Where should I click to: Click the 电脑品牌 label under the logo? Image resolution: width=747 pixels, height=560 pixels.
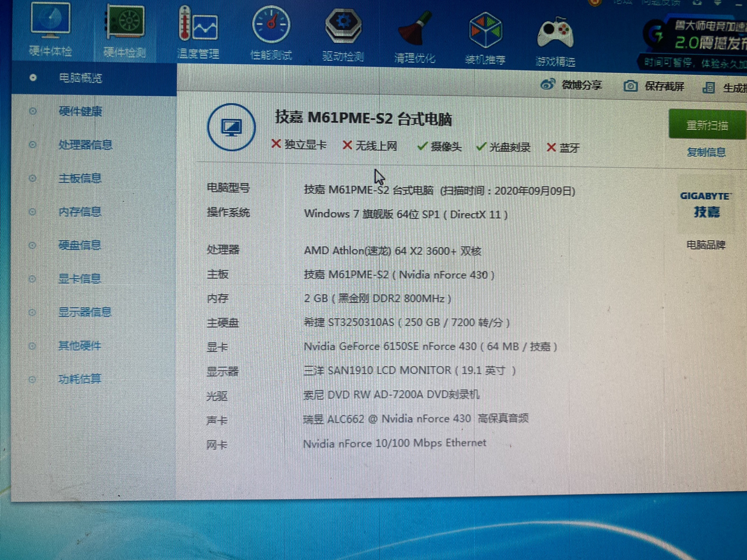tap(705, 245)
